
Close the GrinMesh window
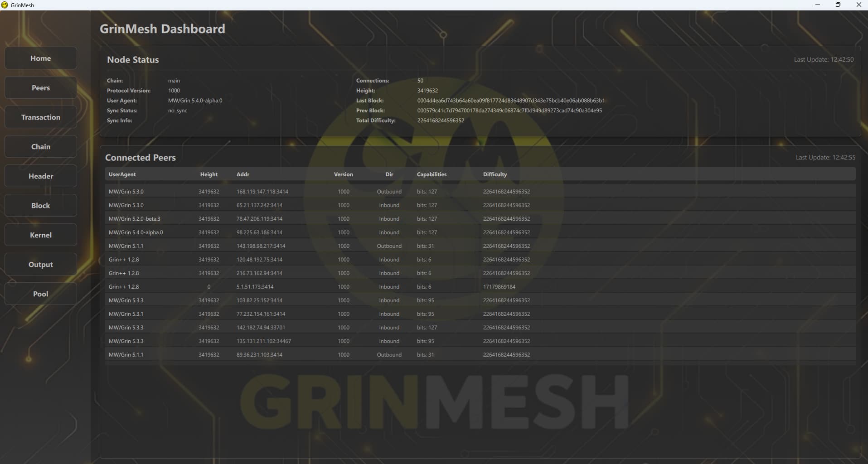pyautogui.click(x=858, y=5)
